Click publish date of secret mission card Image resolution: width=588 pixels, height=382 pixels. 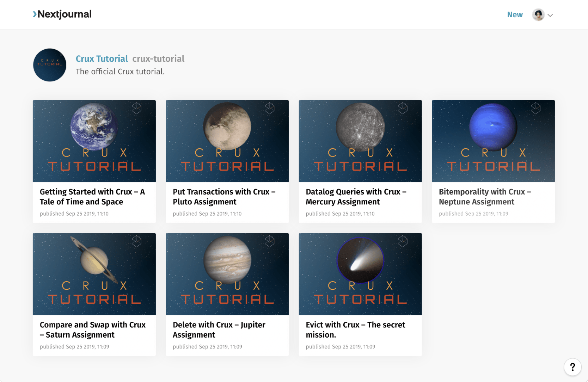341,346
